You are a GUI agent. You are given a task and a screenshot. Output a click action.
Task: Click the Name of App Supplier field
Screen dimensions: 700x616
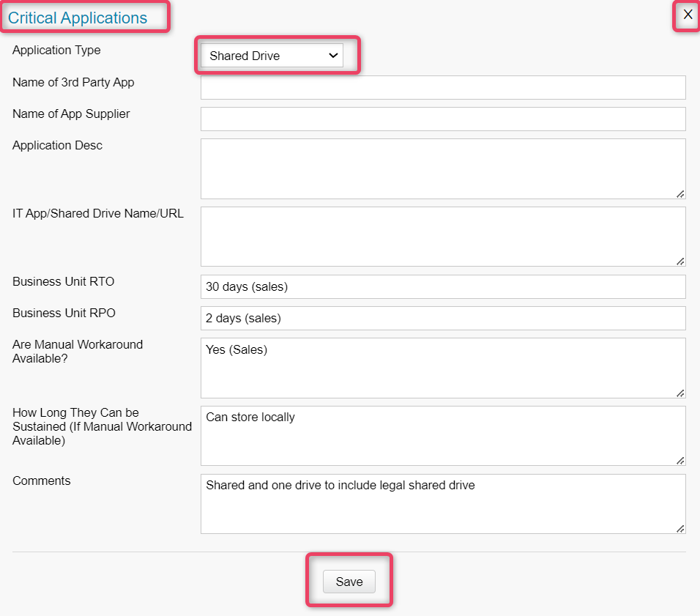[x=443, y=119]
